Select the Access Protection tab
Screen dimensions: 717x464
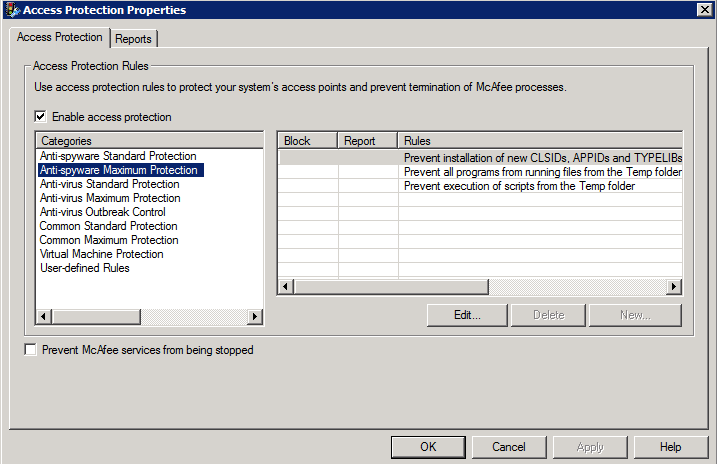(60, 37)
